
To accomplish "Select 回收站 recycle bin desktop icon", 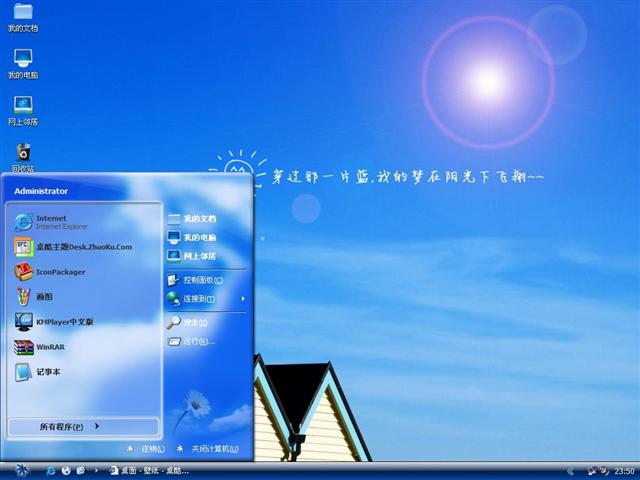I will click(x=23, y=157).
